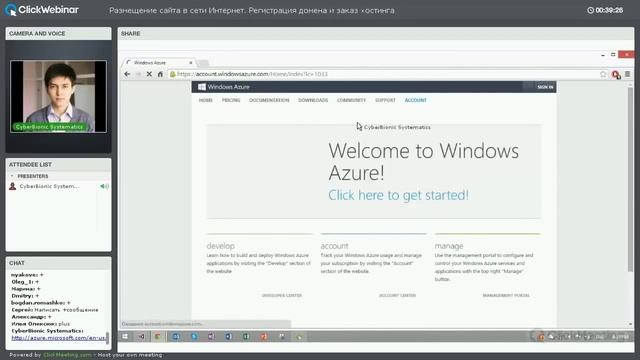Click the Windows Start button in the taskbar

point(125,336)
